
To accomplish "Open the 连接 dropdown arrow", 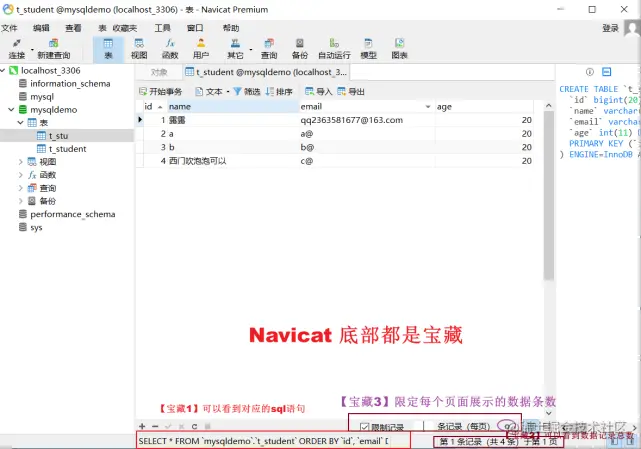I will coord(32,50).
